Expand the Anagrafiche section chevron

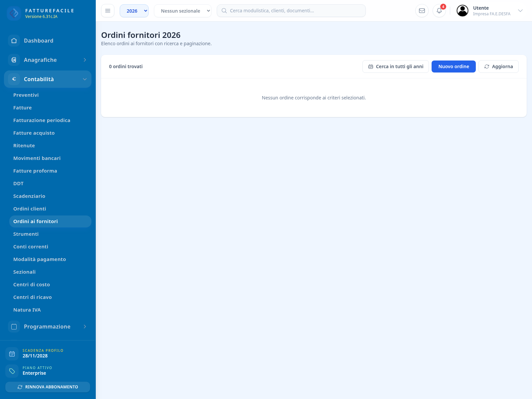[x=85, y=60]
